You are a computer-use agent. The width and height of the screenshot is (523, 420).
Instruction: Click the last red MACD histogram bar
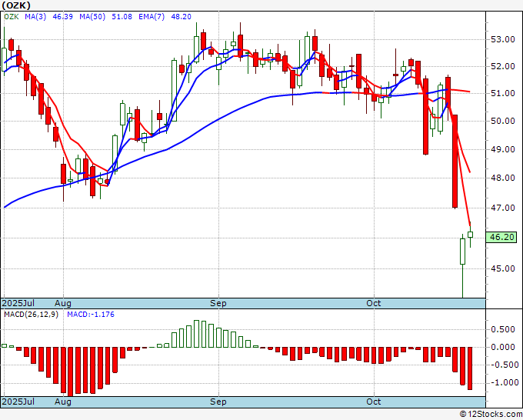470,368
